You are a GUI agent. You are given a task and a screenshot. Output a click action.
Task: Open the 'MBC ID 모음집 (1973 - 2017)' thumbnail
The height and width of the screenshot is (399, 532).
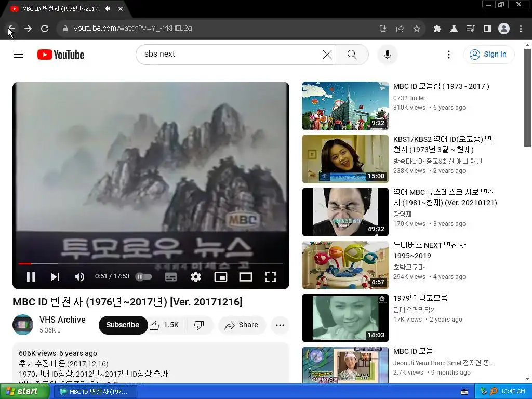point(345,106)
